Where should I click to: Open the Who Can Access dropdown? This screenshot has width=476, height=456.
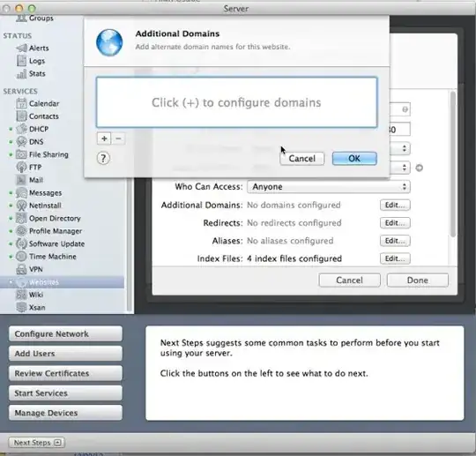329,186
